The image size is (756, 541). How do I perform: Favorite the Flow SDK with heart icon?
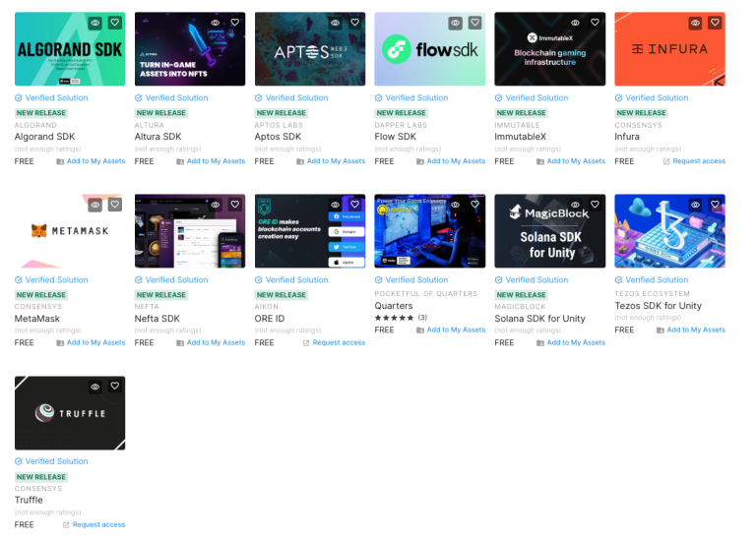(474, 23)
